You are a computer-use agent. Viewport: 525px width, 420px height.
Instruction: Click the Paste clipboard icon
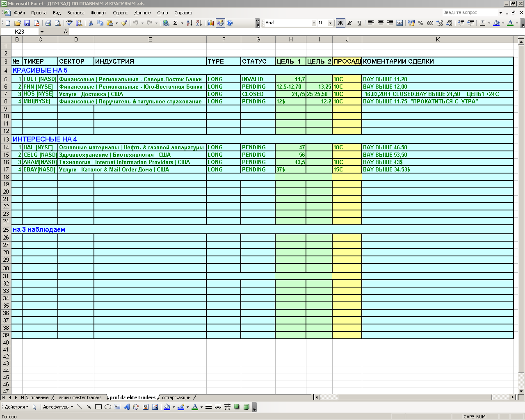click(x=110, y=23)
